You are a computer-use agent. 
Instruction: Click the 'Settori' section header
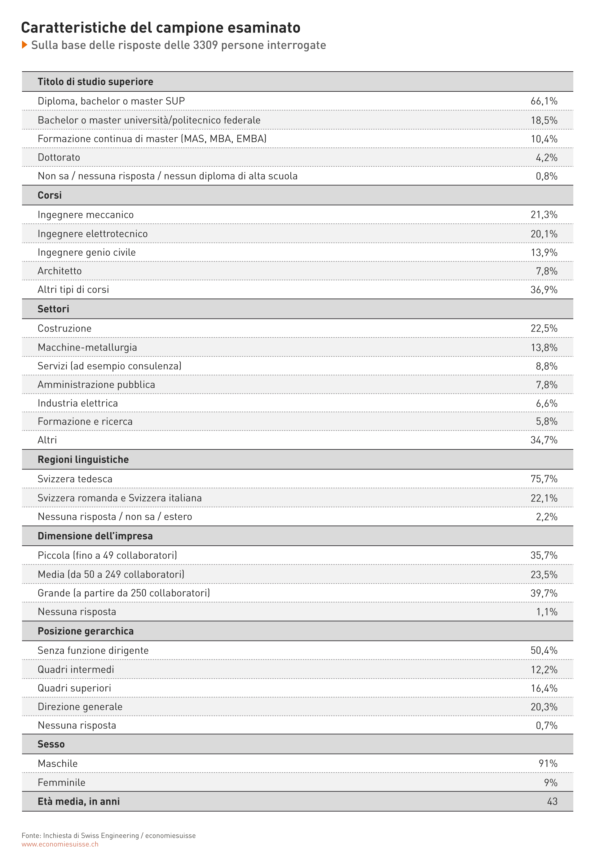point(297,309)
